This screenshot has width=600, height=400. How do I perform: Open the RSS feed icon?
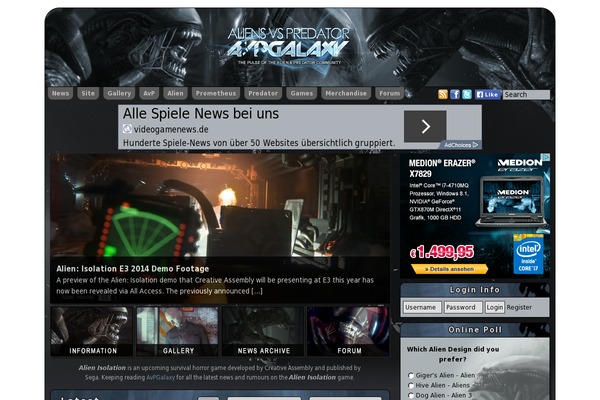pyautogui.click(x=443, y=94)
